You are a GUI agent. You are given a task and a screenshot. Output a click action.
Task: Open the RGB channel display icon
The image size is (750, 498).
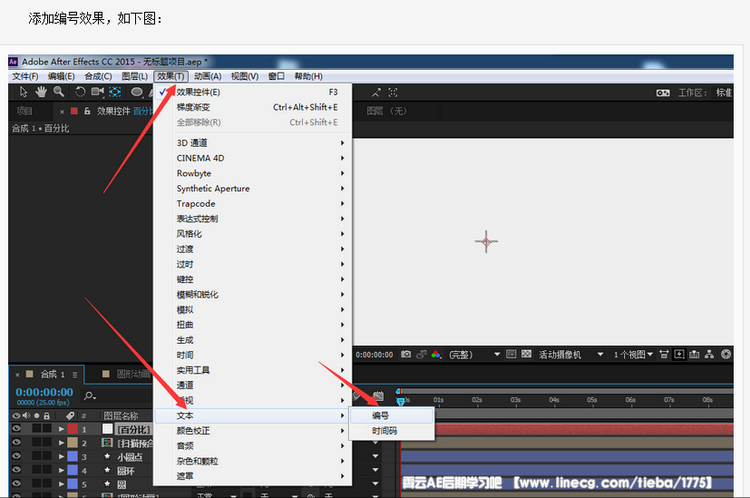pyautogui.click(x=436, y=354)
